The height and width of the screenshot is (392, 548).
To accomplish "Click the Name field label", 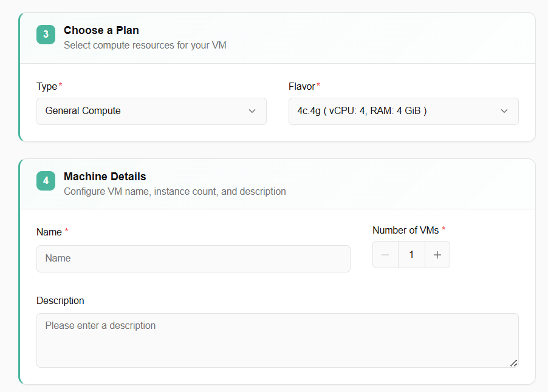I will (49, 232).
